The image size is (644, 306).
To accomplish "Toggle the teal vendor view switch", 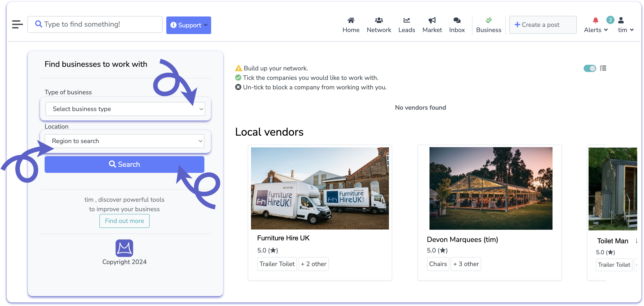I will (590, 68).
